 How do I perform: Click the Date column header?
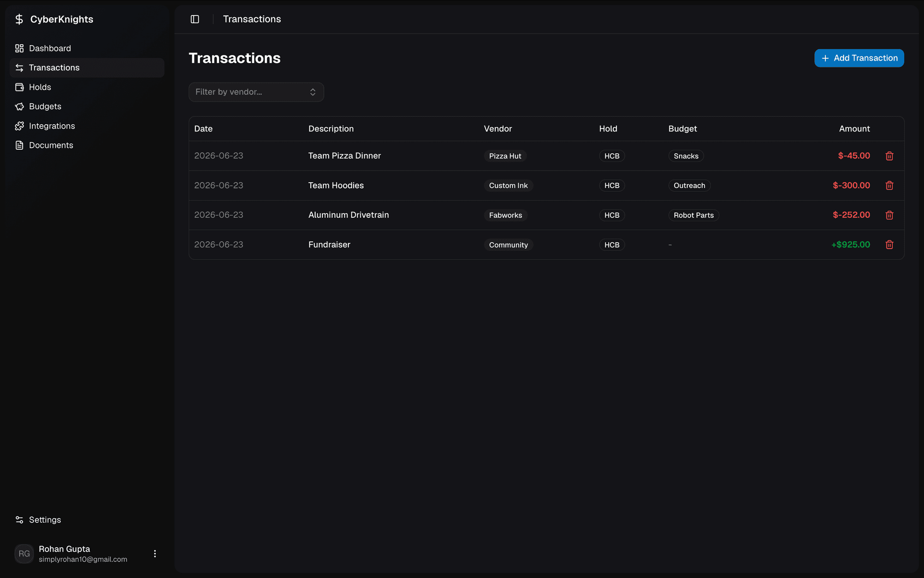203,129
